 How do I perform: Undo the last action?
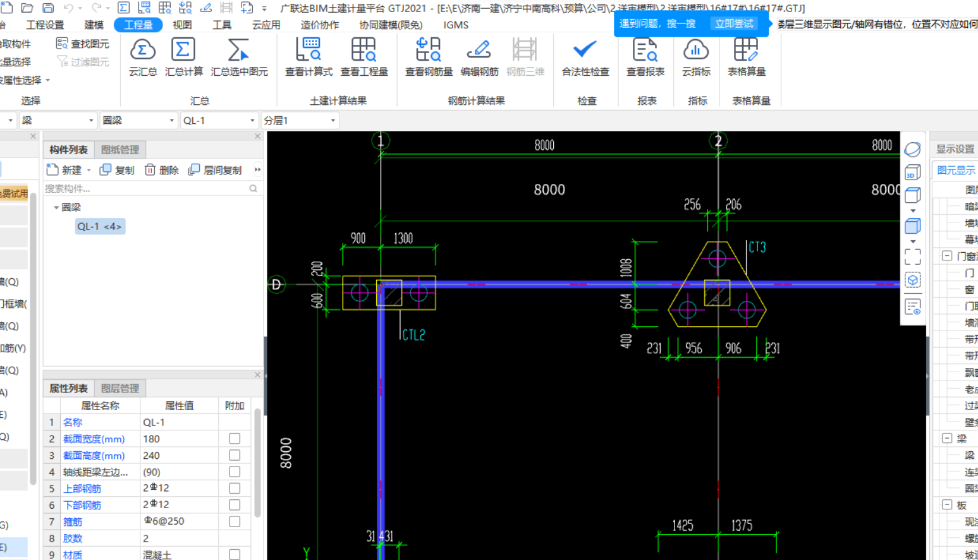pyautogui.click(x=68, y=8)
